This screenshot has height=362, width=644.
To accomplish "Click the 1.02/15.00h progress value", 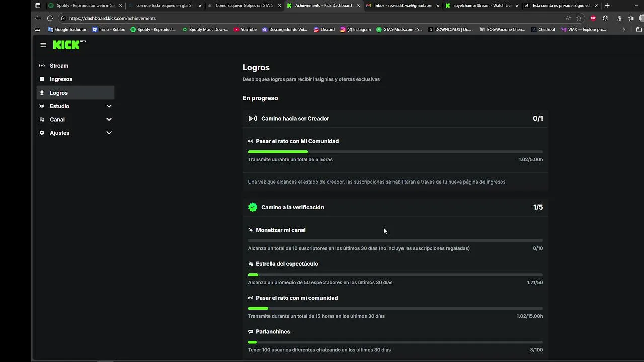I will (x=530, y=316).
